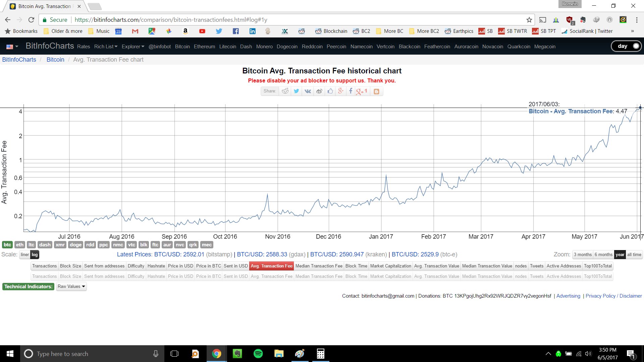Image resolution: width=644 pixels, height=362 pixels.
Task: Open Spotify from the taskbar
Action: coord(258,354)
